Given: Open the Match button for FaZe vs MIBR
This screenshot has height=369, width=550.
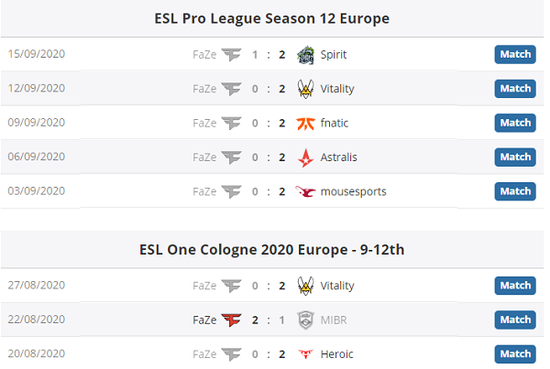Looking at the screenshot, I should pos(515,320).
